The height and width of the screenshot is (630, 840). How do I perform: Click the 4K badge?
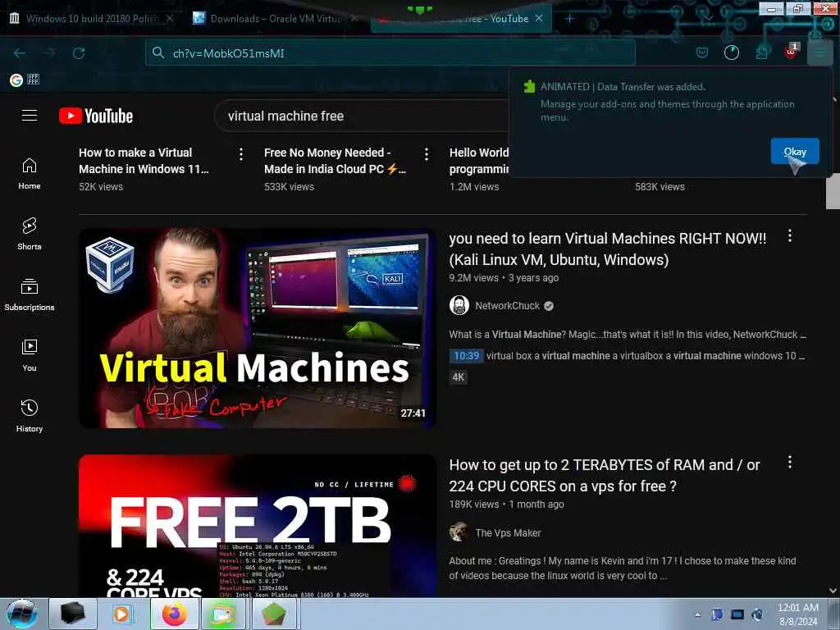[458, 377]
